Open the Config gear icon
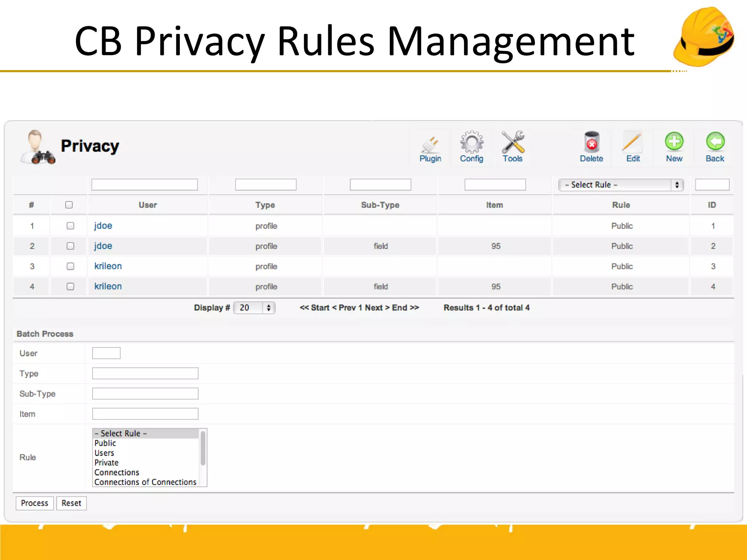747x560 pixels. tap(472, 147)
